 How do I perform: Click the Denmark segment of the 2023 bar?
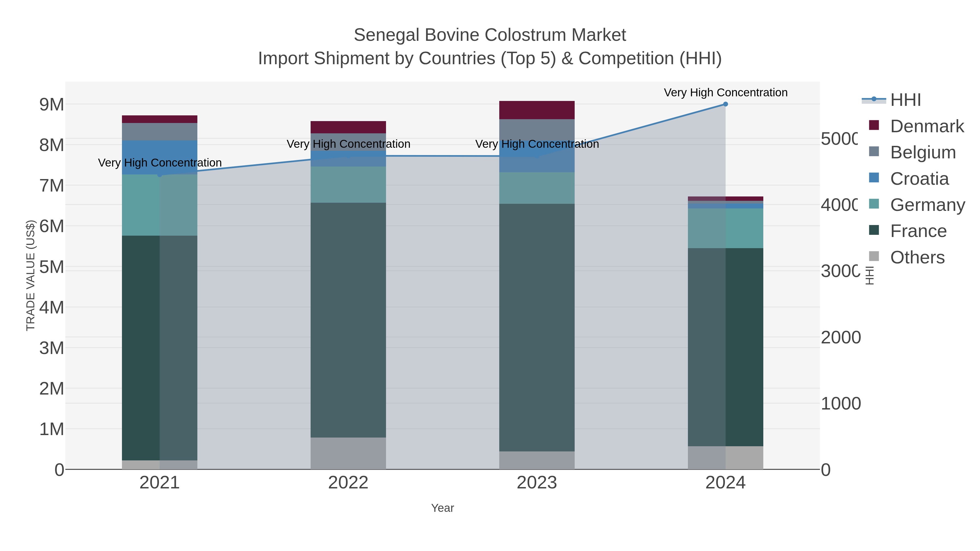[537, 110]
